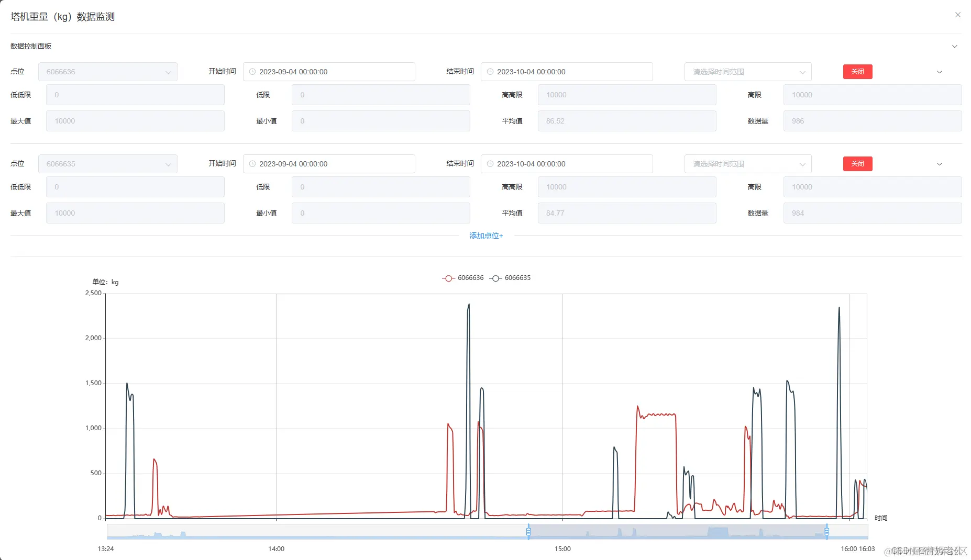Open 请选择时间范围 dropdown for point 6066635
Image resolution: width=971 pixels, height=560 pixels.
click(x=748, y=164)
